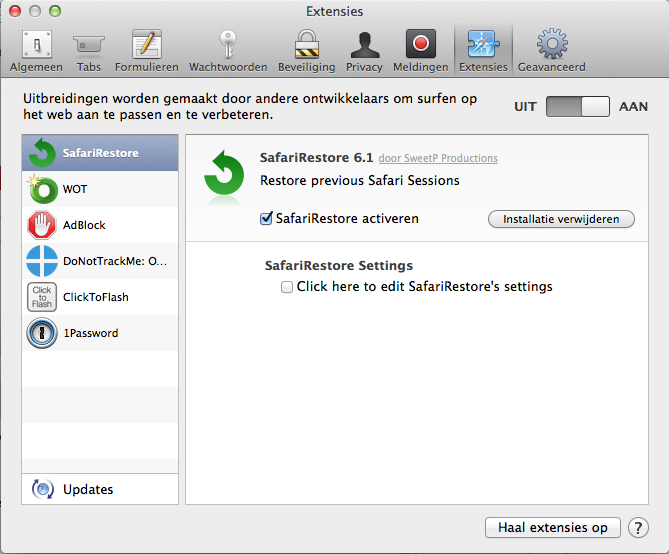Toggle the extensions UIT/AAN switch
Screen dimensions: 669x554
click(578, 106)
